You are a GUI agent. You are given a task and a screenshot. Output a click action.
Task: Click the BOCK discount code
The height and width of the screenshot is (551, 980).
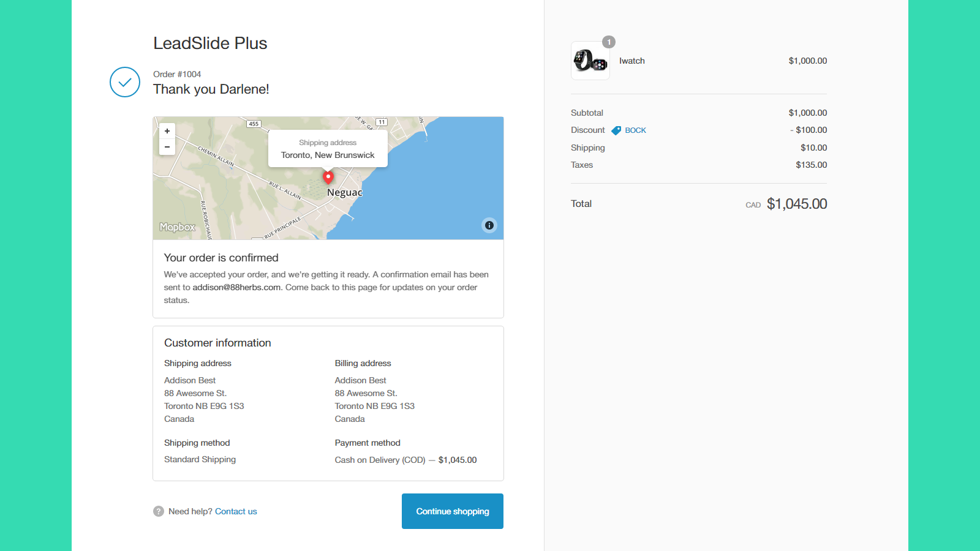pyautogui.click(x=635, y=130)
